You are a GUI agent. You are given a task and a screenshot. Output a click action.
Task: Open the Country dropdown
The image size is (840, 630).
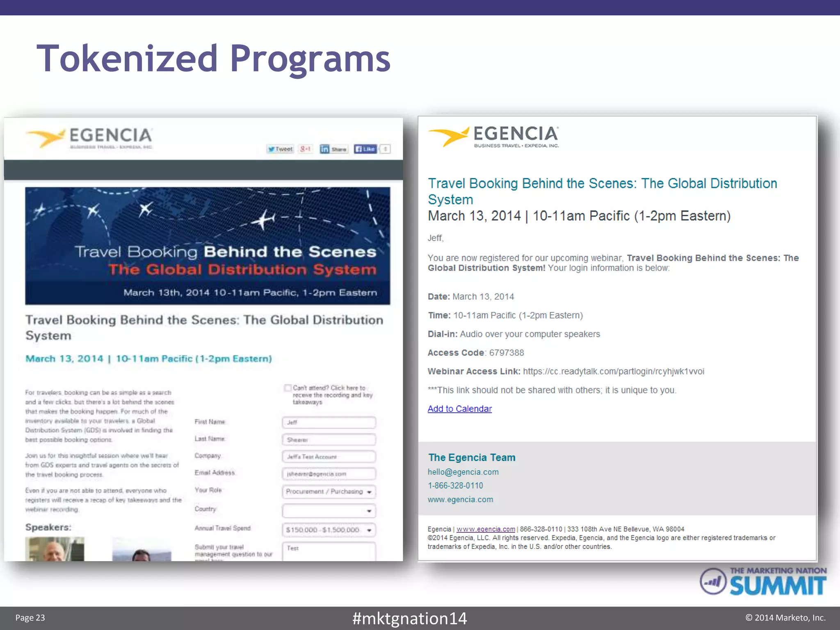[x=329, y=511]
